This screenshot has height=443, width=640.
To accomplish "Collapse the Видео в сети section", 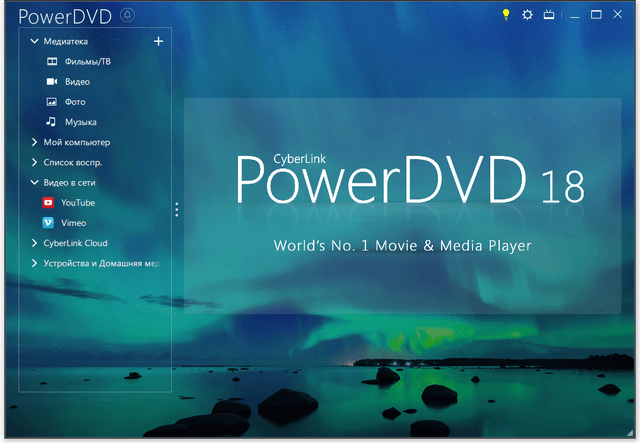I will tap(34, 183).
